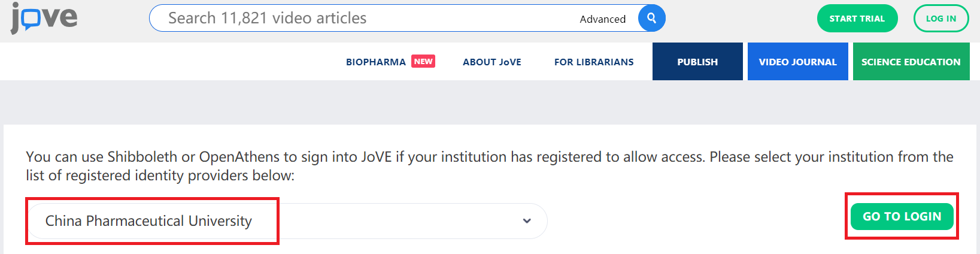The image size is (980, 254).
Task: Click the JoVE logo
Action: click(44, 17)
